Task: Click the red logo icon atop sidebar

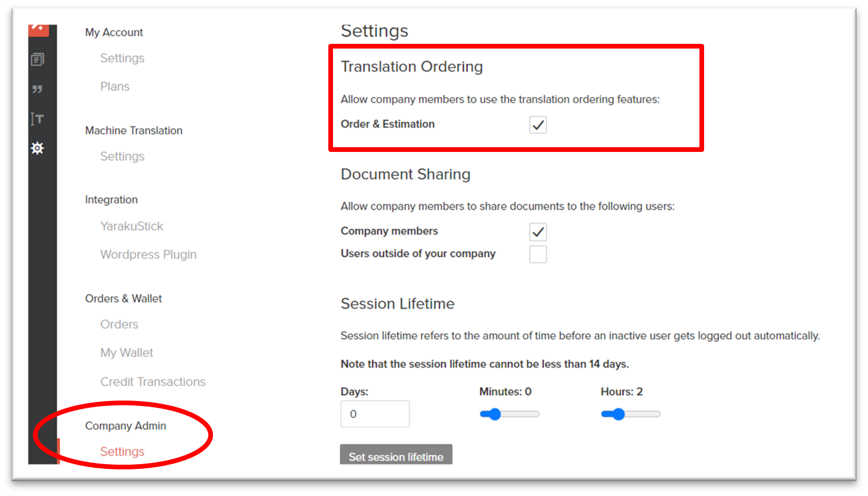Action: click(x=39, y=30)
